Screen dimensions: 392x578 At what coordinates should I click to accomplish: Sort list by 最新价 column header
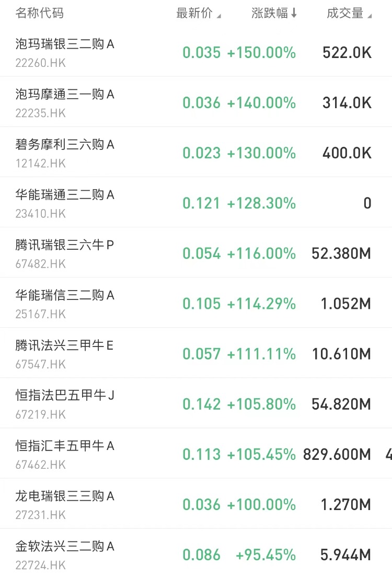(x=198, y=14)
